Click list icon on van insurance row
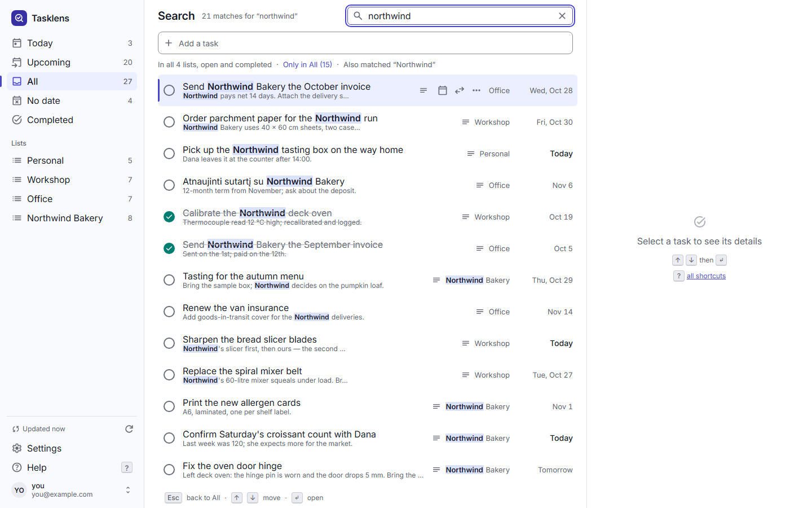Screen dimensions: 812x508 (480, 312)
